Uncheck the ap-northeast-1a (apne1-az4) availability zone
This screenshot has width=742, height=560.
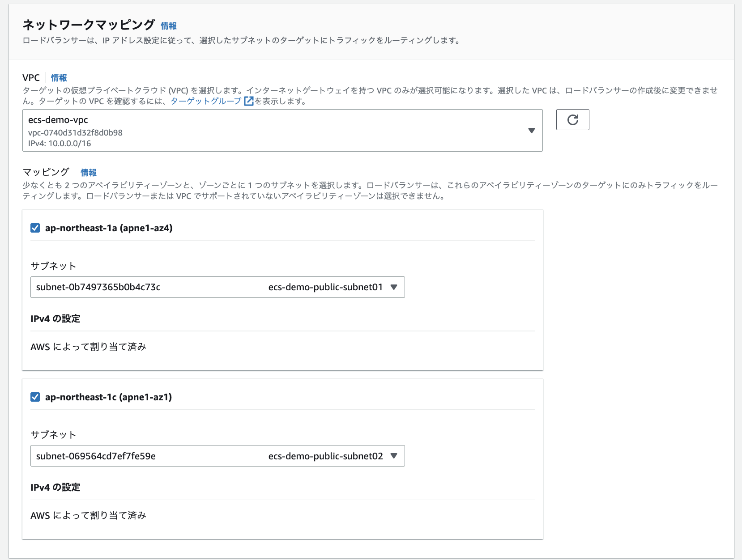pyautogui.click(x=35, y=228)
